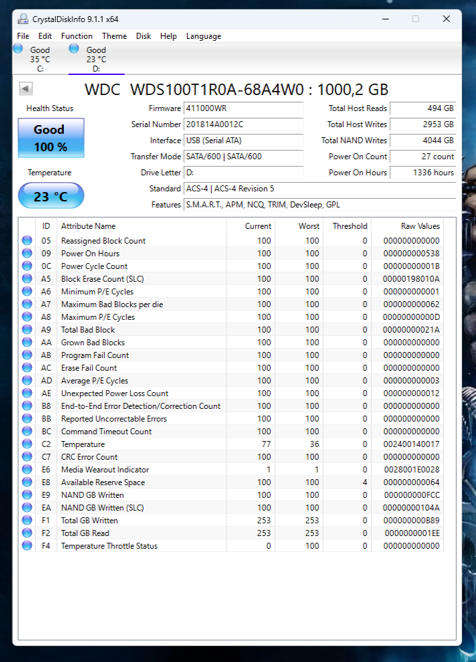Open the Help menu

point(168,36)
